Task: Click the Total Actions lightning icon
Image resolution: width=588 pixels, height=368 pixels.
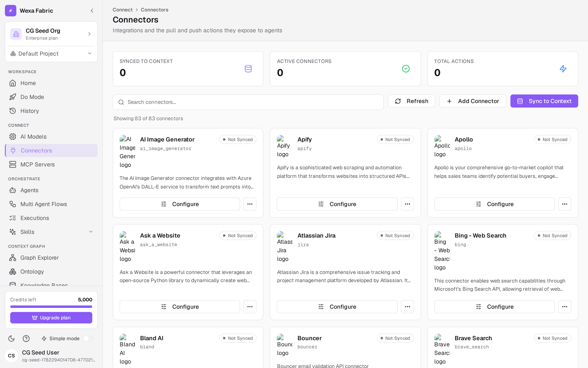Action: tap(563, 69)
